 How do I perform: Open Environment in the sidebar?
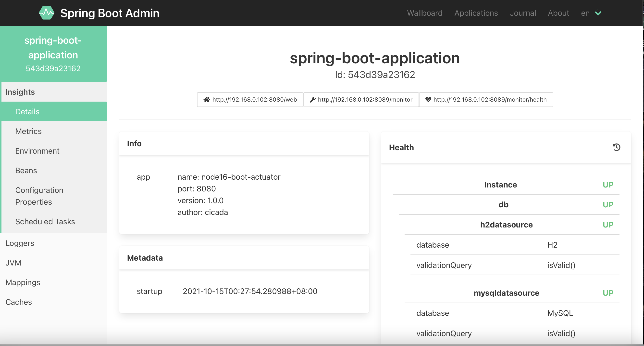[54, 151]
